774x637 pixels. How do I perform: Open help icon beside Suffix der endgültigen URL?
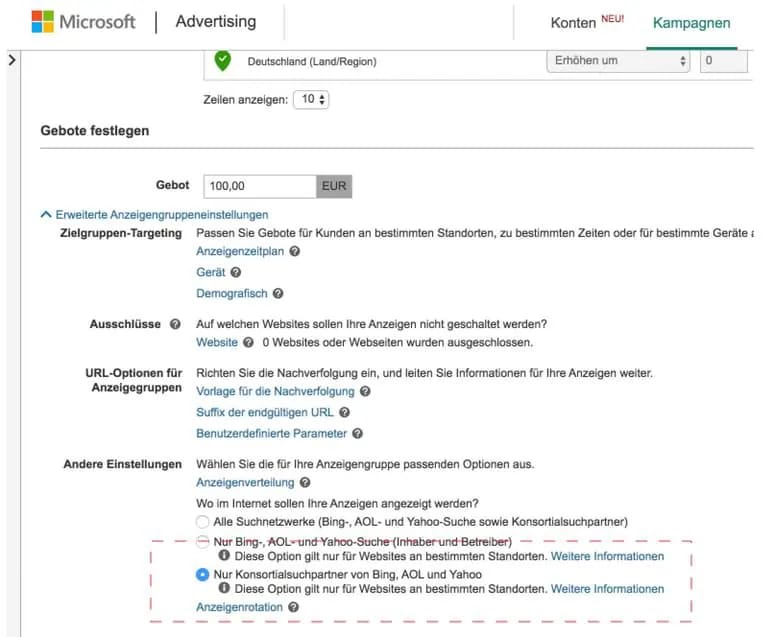click(x=345, y=412)
